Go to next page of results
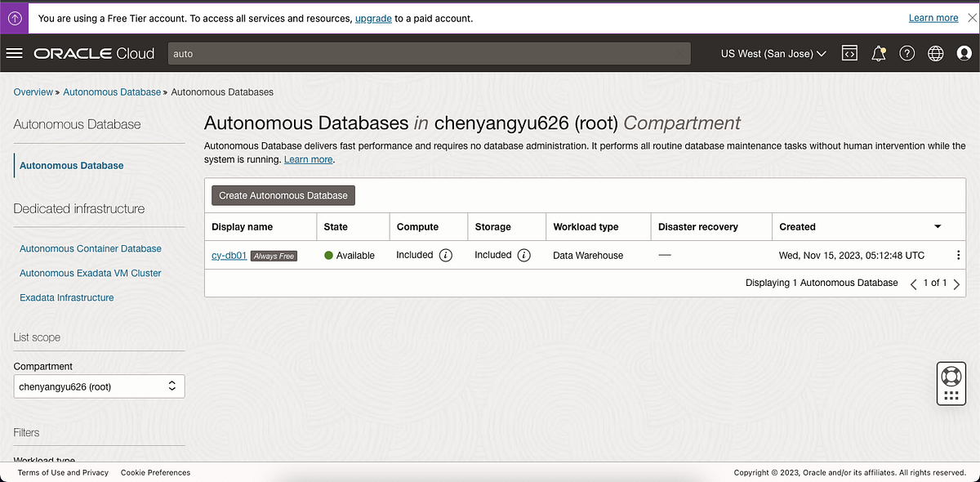 tap(956, 283)
